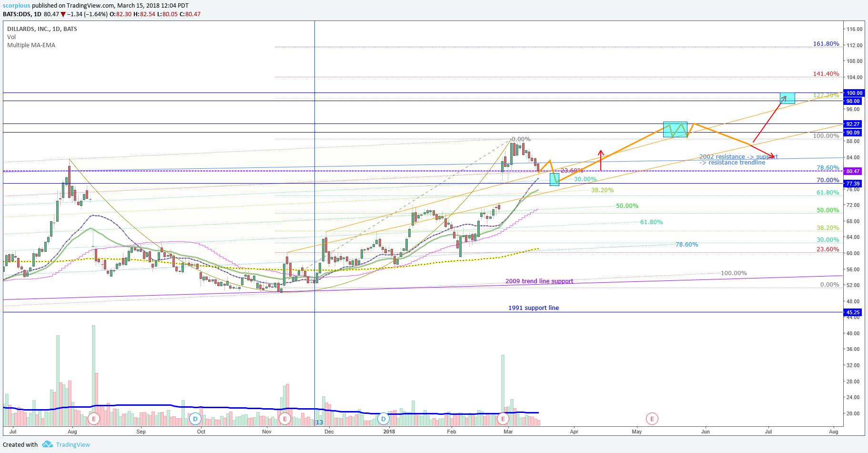
Task: Select the dividend D marker near October
Action: click(195, 419)
